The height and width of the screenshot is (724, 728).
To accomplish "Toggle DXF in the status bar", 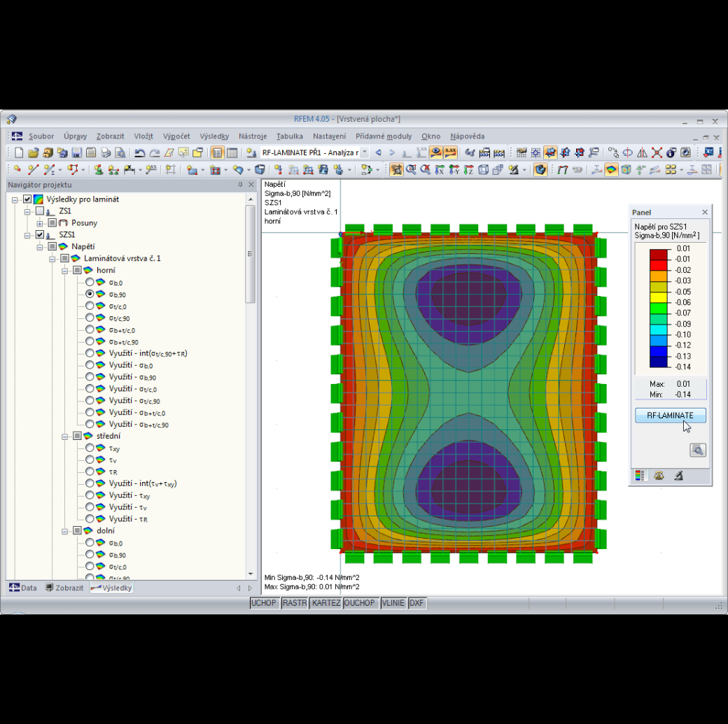I will (416, 603).
